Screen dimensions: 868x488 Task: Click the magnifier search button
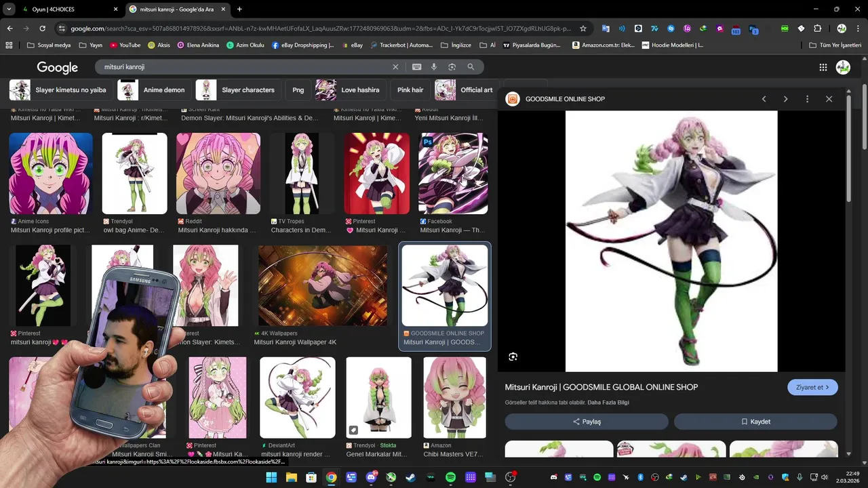[471, 67]
